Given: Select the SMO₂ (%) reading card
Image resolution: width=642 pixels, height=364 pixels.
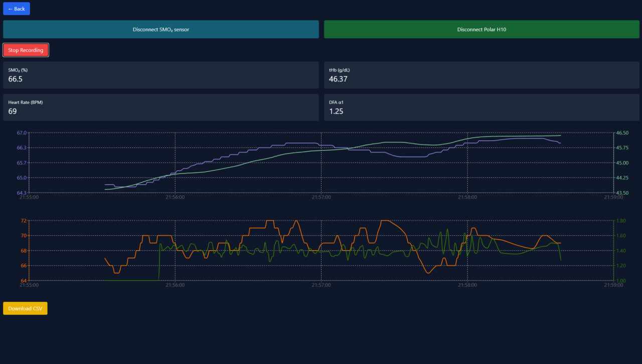Looking at the screenshot, I should point(160,75).
